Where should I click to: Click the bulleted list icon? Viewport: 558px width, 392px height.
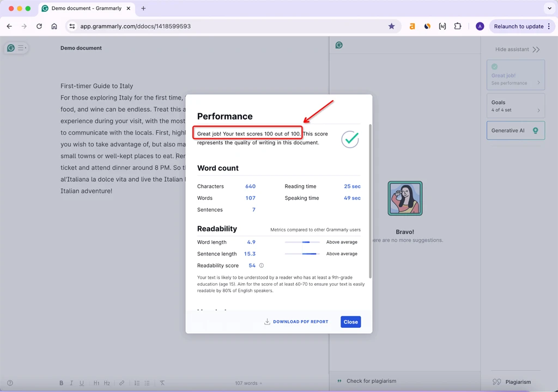(147, 383)
